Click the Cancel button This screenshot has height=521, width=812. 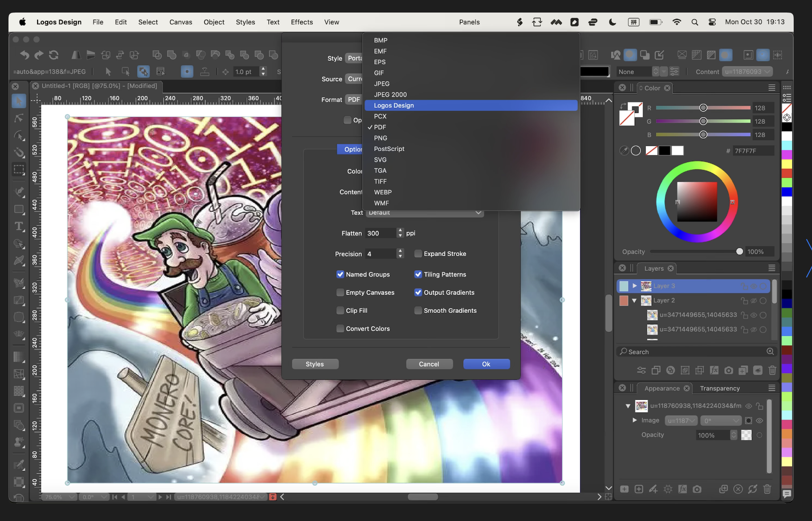pos(429,364)
